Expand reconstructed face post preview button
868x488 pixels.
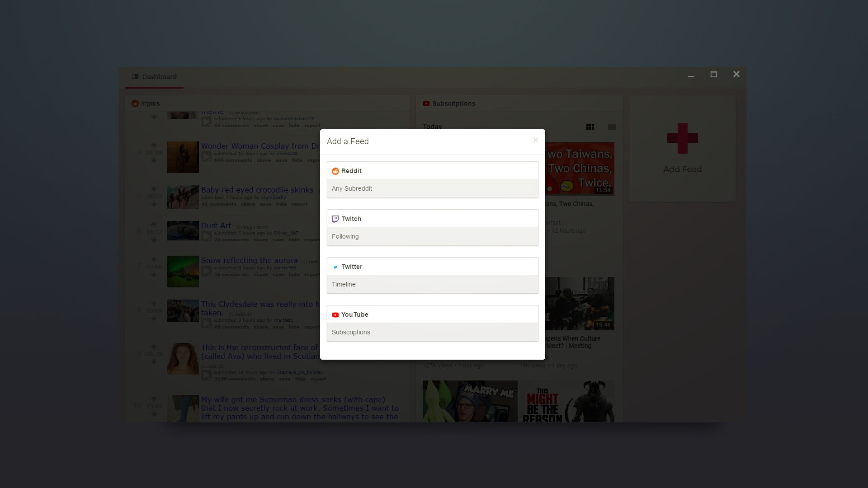coord(206,375)
